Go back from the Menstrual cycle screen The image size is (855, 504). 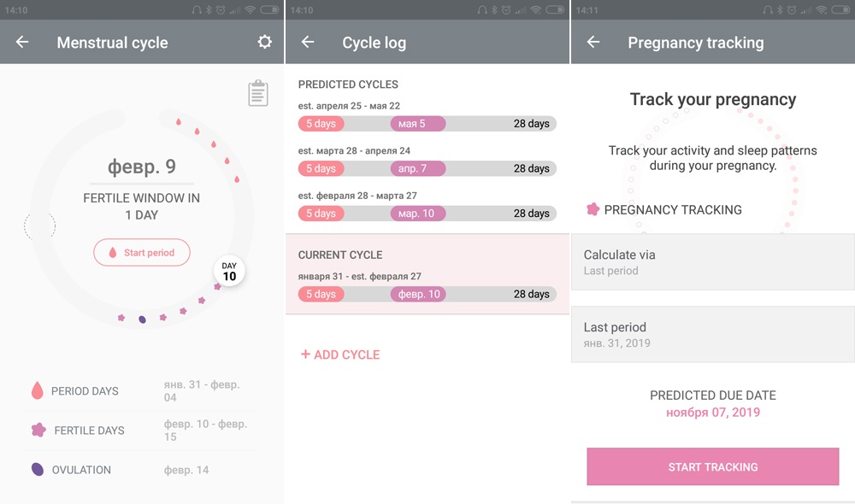click(21, 42)
